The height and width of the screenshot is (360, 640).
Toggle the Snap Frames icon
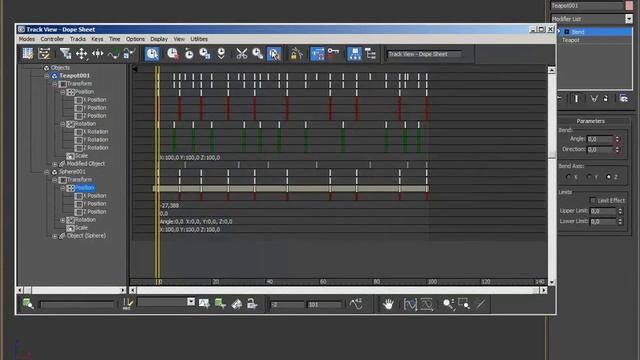click(x=317, y=53)
